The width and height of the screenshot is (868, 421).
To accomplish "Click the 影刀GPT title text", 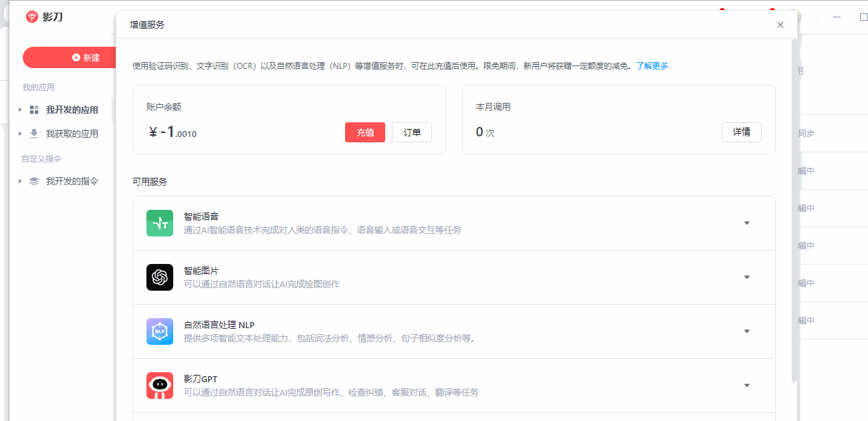I will click(201, 379).
